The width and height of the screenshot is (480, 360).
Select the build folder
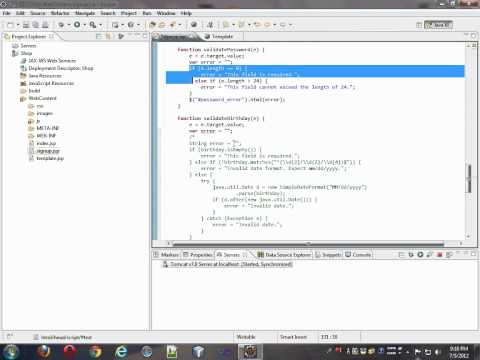[34, 91]
